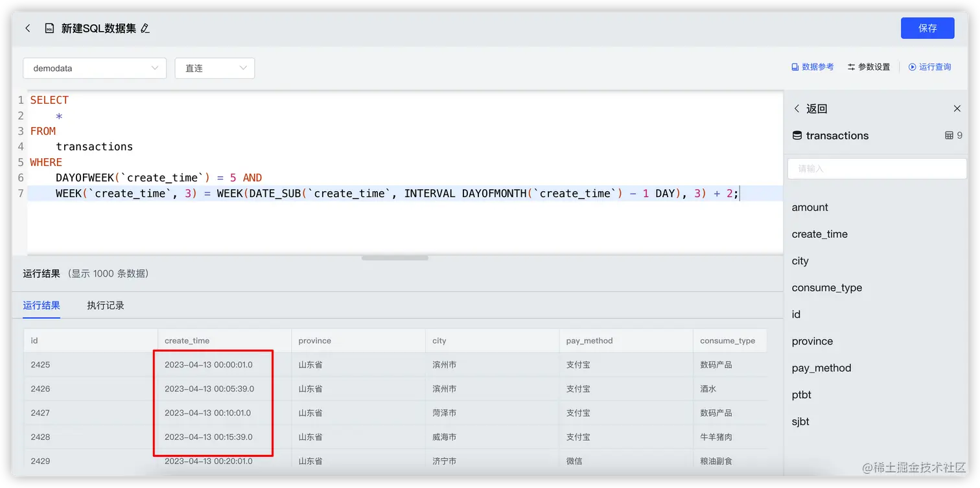This screenshot has width=980, height=488.
Task: Select the amount field
Action: point(810,207)
